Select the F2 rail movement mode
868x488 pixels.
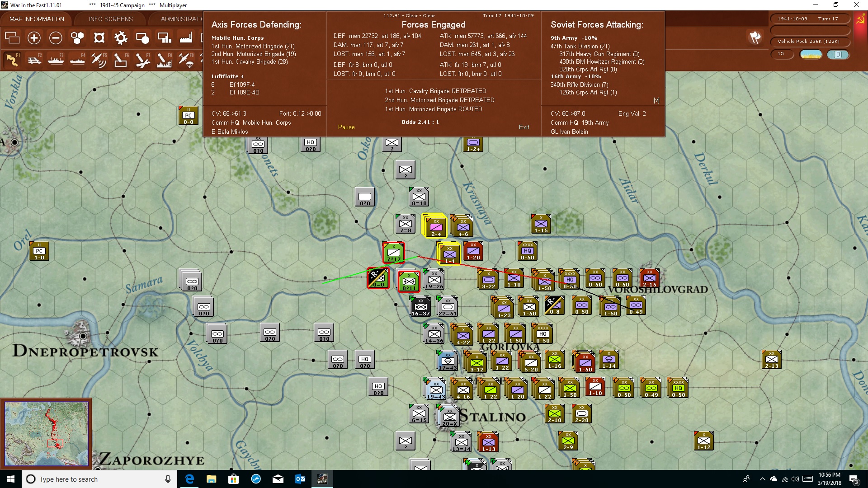pos(34,60)
